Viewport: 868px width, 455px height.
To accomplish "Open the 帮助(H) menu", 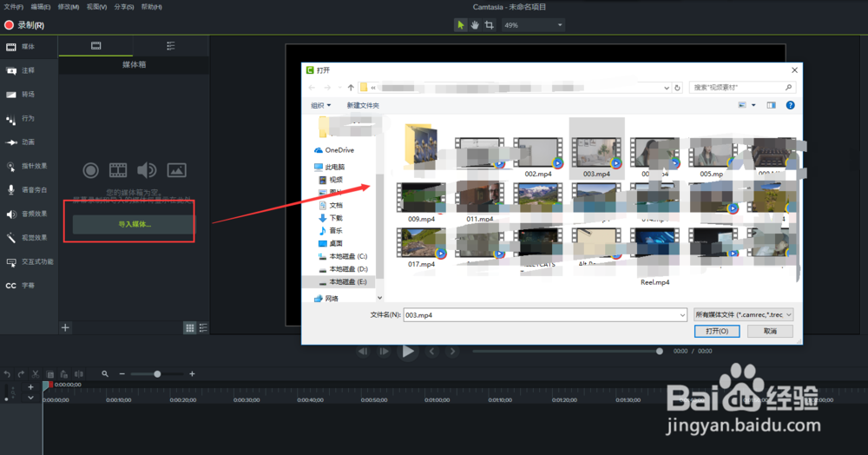I will point(152,7).
